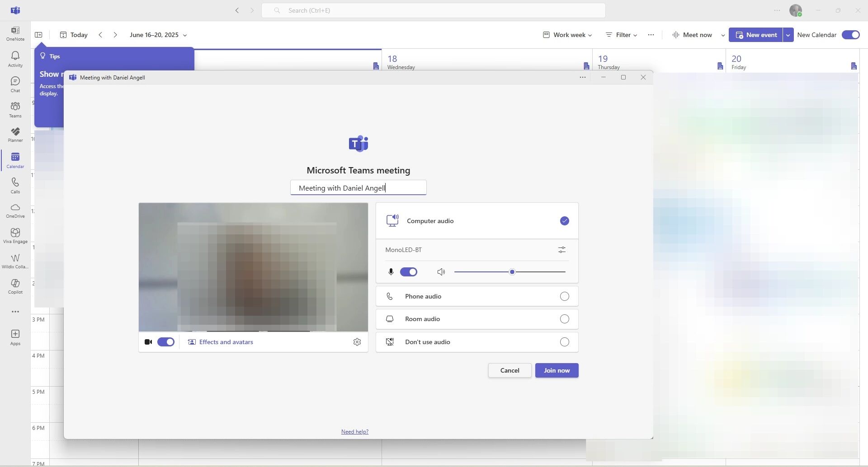868x467 pixels.
Task: Click the camera video preview
Action: [253, 267]
